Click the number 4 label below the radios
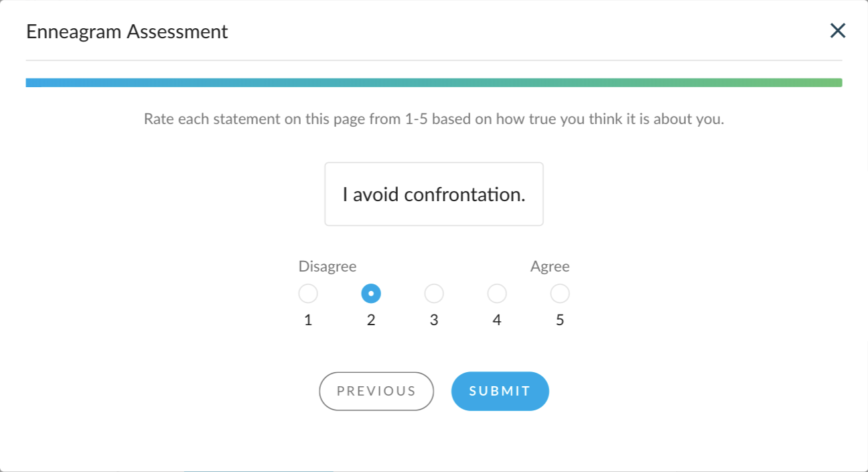This screenshot has width=868, height=472. point(497,320)
